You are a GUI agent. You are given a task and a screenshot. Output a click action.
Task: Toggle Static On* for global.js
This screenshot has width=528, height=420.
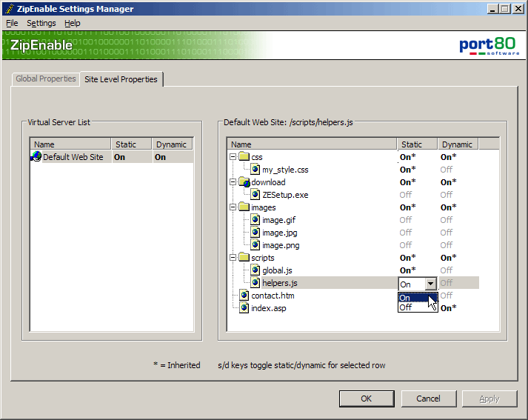point(408,270)
